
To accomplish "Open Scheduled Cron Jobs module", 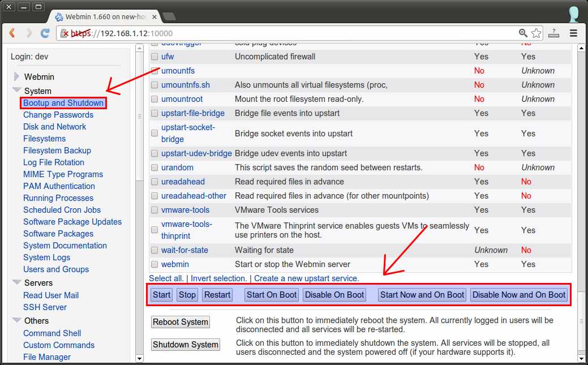I will (62, 210).
